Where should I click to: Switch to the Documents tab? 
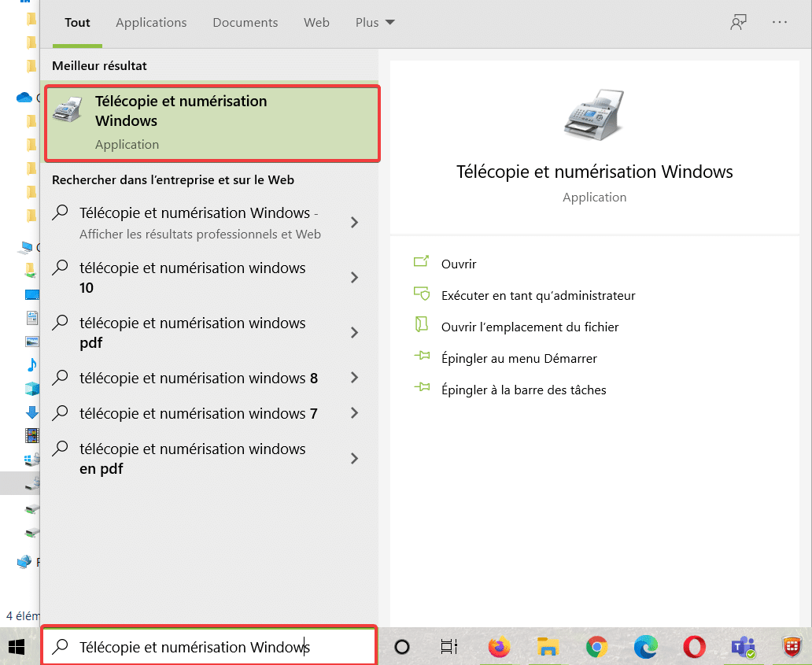[245, 23]
